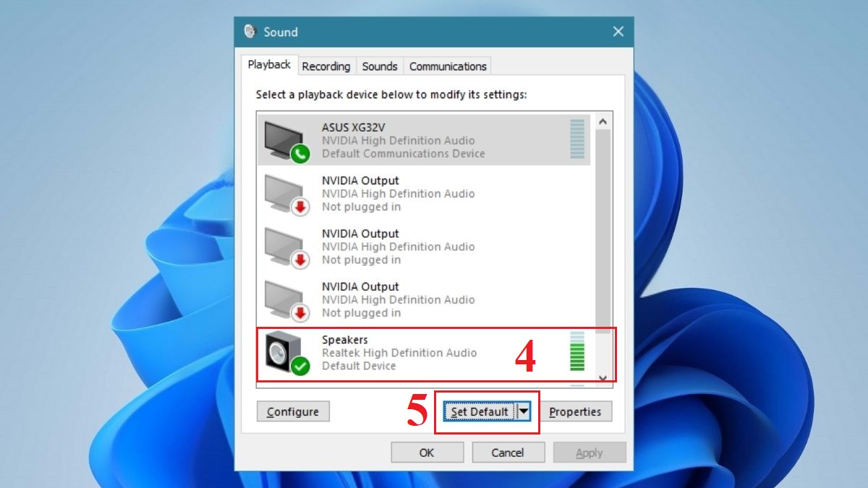Open the Set Default dropdown arrow
The height and width of the screenshot is (488, 868).
[x=524, y=411]
